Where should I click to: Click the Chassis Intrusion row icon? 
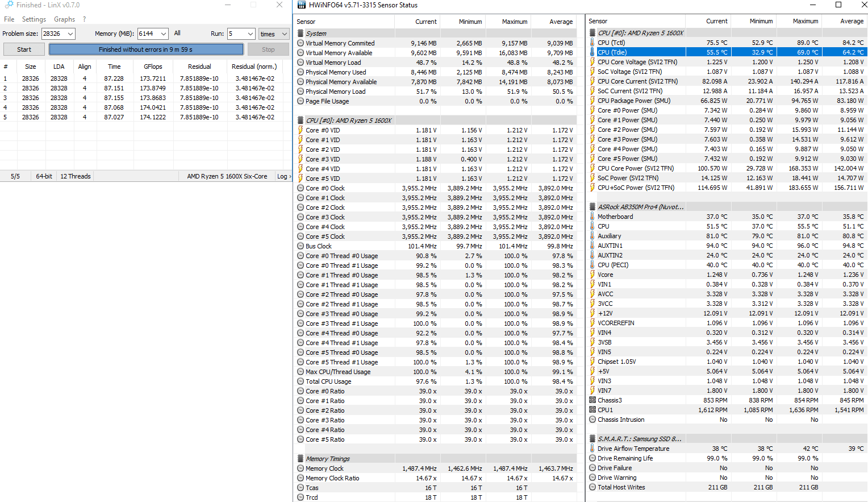[x=592, y=420]
